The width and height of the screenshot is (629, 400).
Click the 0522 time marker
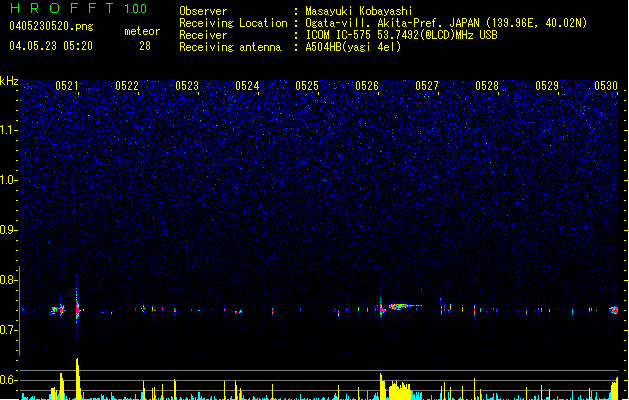[x=127, y=86]
